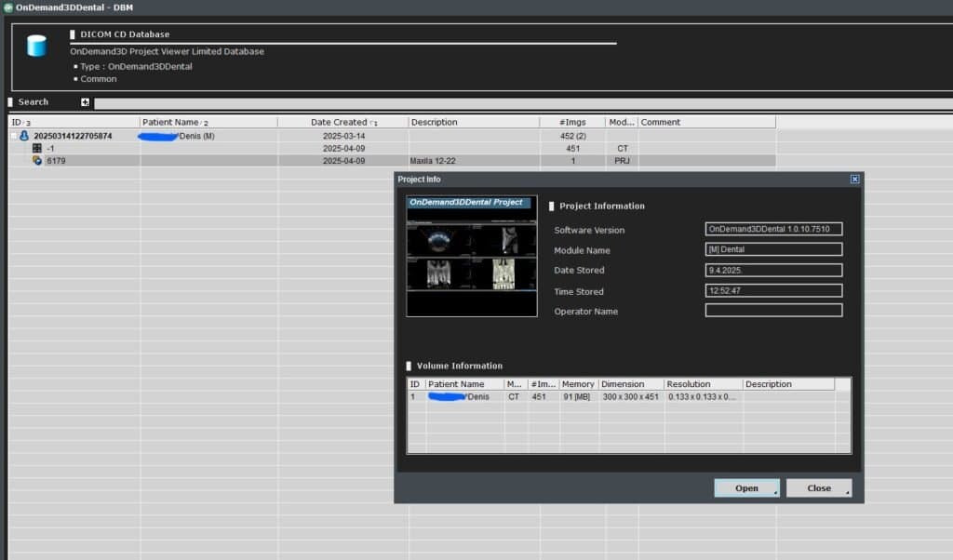This screenshot has width=953, height=560.
Task: Click the 91 [MB] memory cell
Action: [577, 396]
